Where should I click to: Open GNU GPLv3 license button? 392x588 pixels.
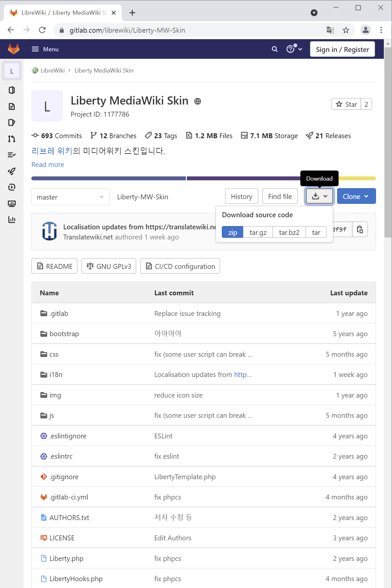pyautogui.click(x=109, y=266)
